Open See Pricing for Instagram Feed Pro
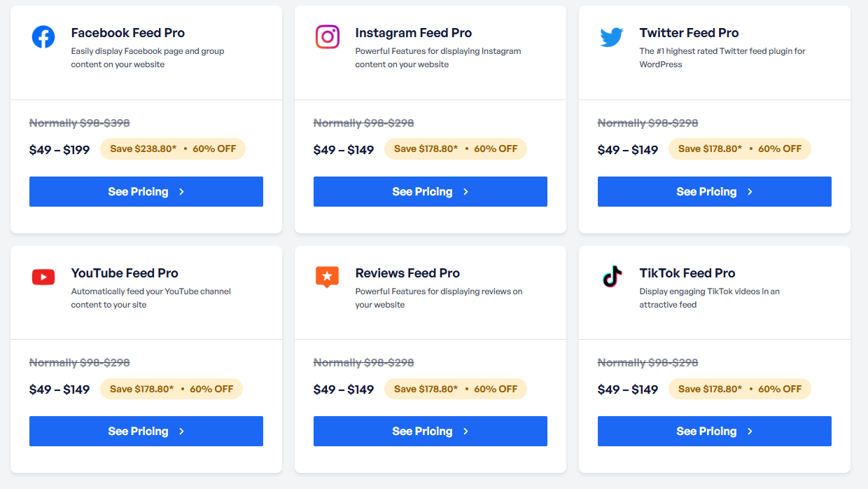The image size is (868, 489). 430,191
